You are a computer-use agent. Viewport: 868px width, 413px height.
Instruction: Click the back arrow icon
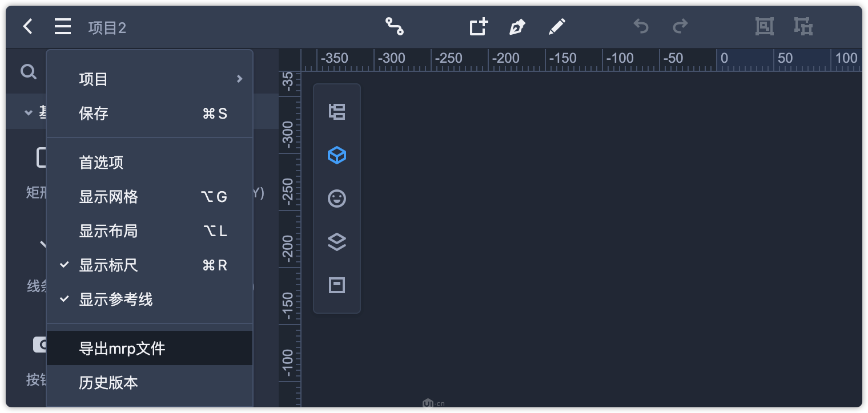27,27
